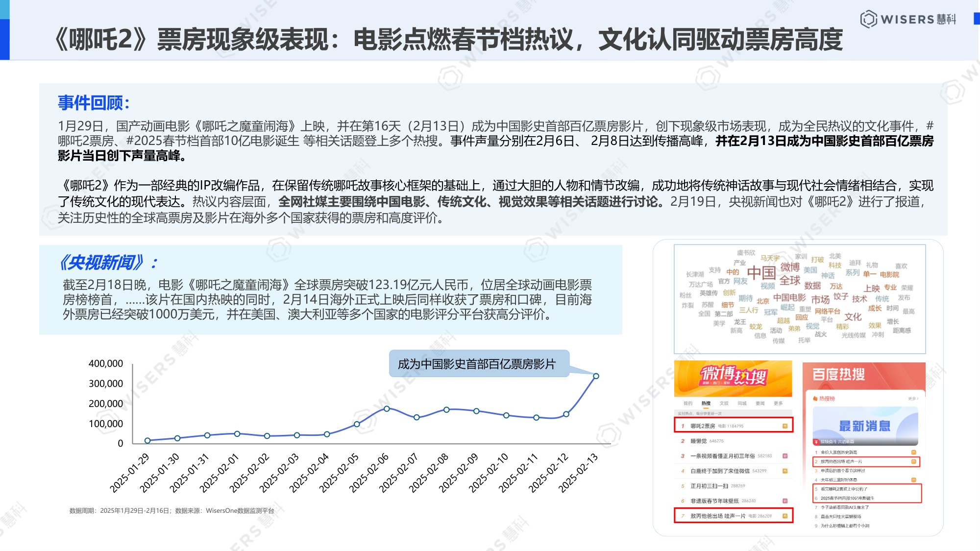Click the 微博热搜 banner image
The width and height of the screenshot is (980, 551).
click(x=733, y=379)
